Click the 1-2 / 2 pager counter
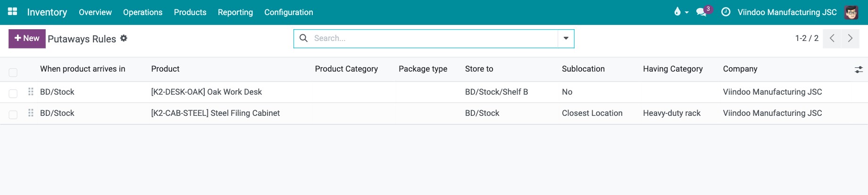This screenshot has height=195, width=868. coord(807,39)
